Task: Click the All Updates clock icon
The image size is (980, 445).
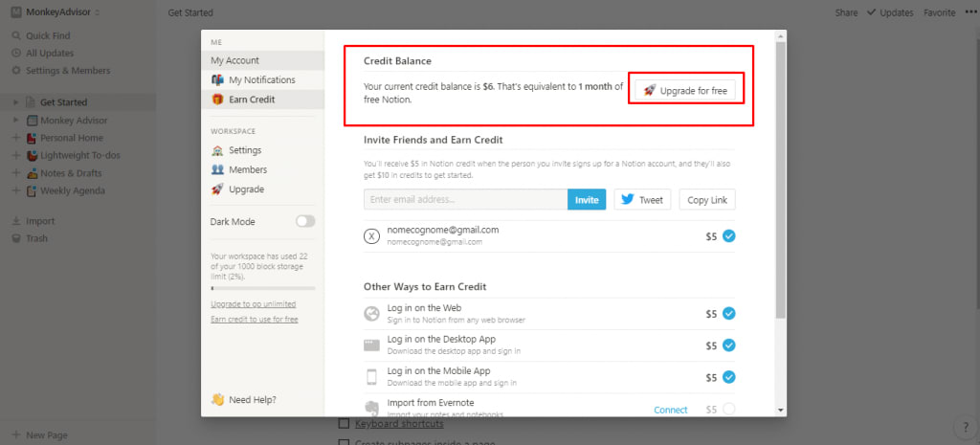Action: [17, 54]
